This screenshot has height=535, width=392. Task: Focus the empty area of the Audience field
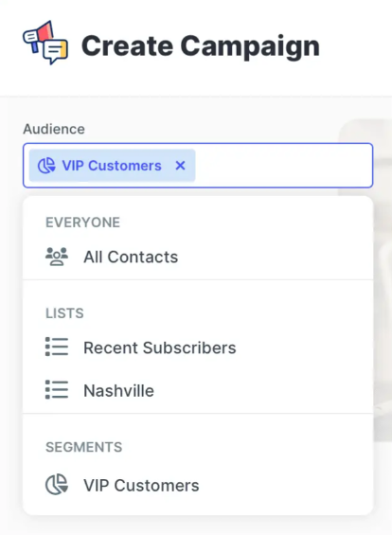[284, 166]
